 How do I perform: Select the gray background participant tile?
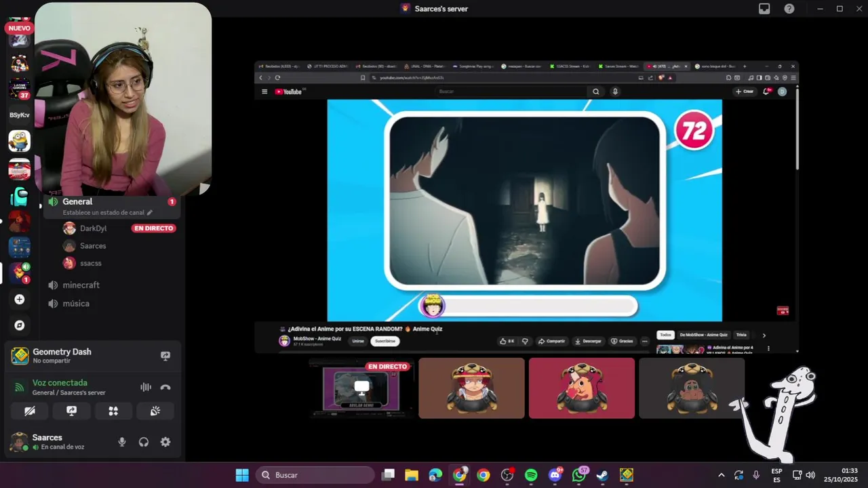point(692,388)
